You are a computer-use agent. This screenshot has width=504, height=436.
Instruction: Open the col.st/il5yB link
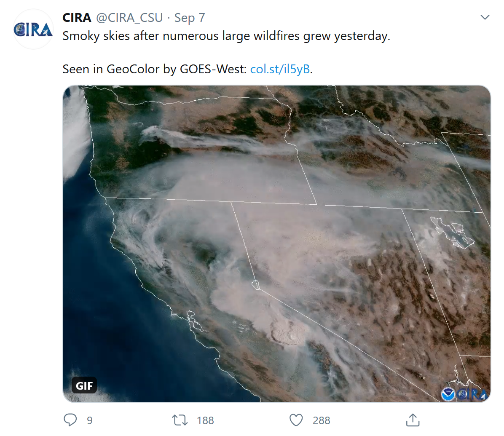[280, 69]
